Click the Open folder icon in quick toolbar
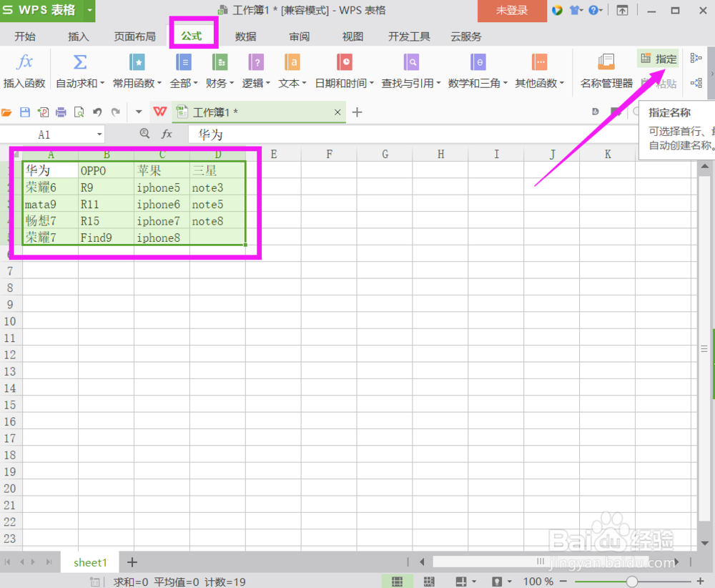715x588 pixels. click(6, 112)
